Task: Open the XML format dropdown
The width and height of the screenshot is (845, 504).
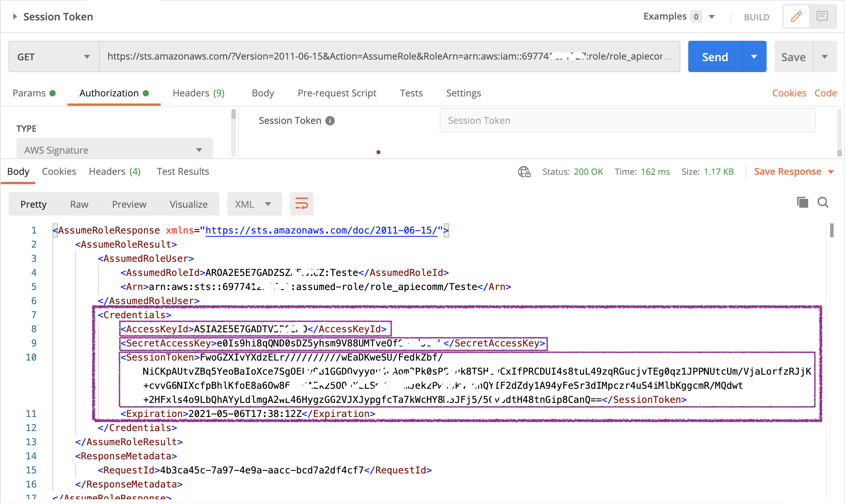Action: point(254,204)
